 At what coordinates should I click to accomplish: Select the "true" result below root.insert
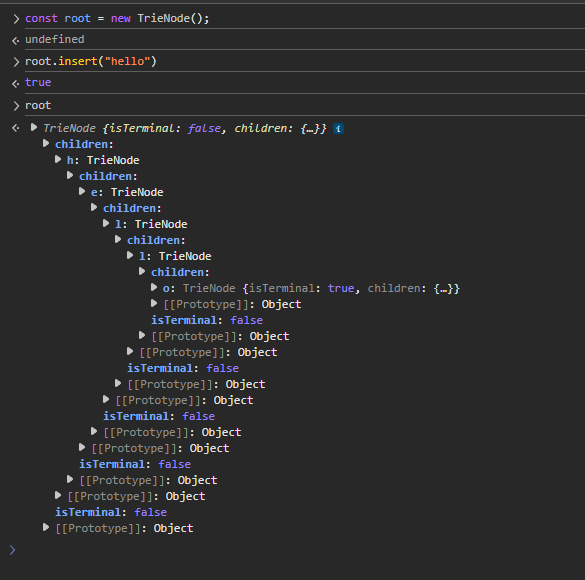pos(38,82)
